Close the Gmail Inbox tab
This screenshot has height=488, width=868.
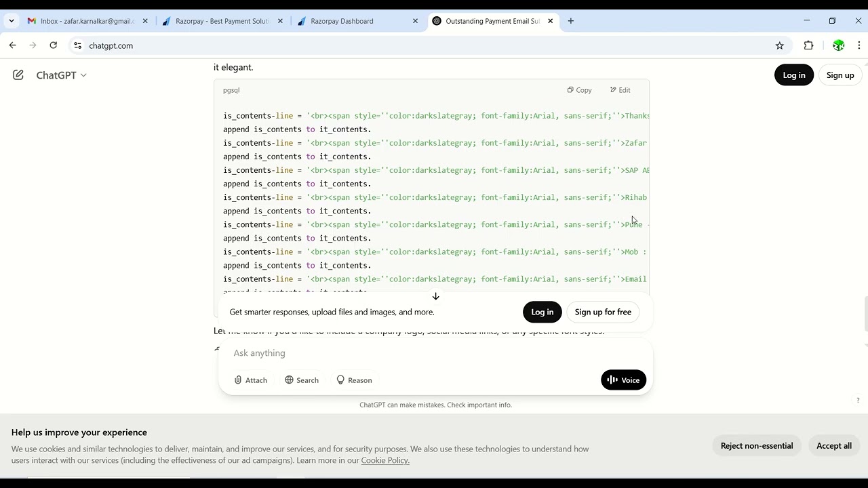click(x=145, y=21)
